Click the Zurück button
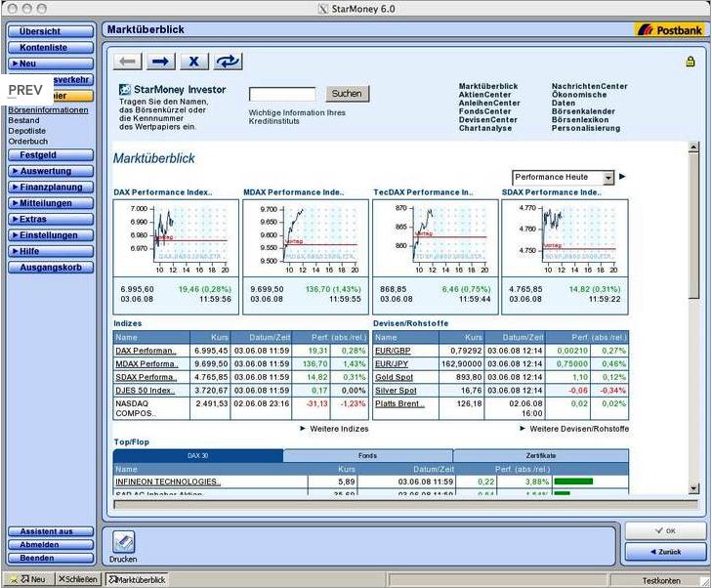This screenshot has height=588, width=712. point(666,552)
